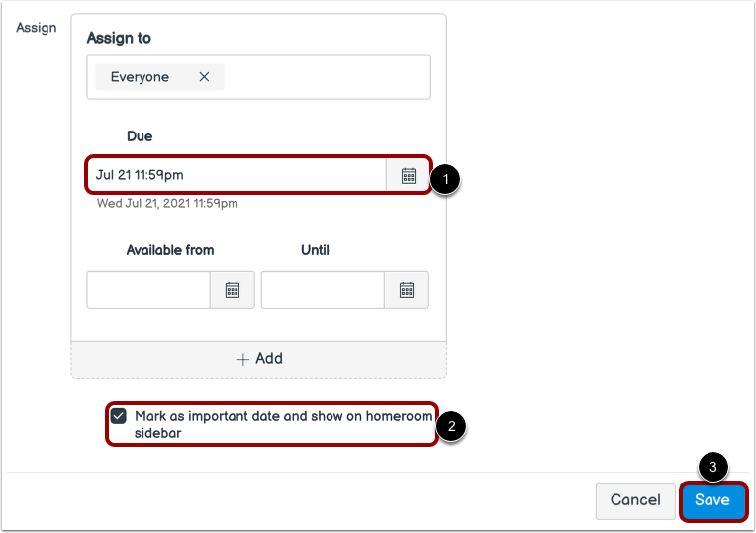
Task: Open the Available from calendar picker
Action: click(233, 290)
